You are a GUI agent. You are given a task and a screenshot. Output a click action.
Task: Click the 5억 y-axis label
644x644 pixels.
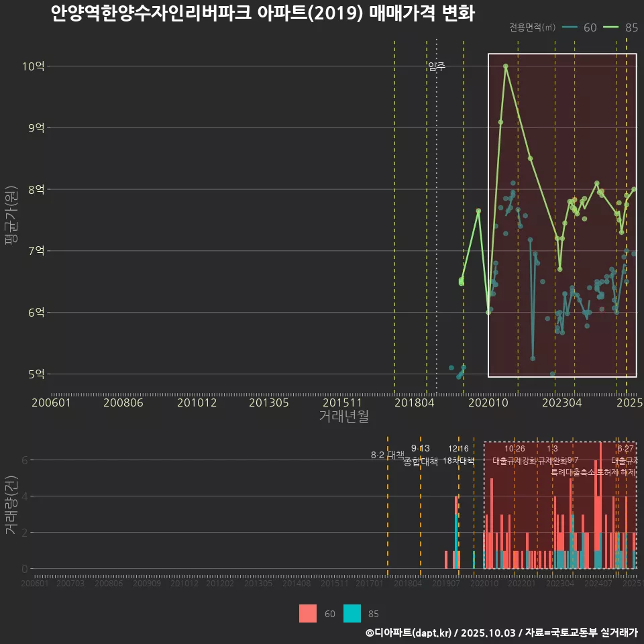point(36,374)
